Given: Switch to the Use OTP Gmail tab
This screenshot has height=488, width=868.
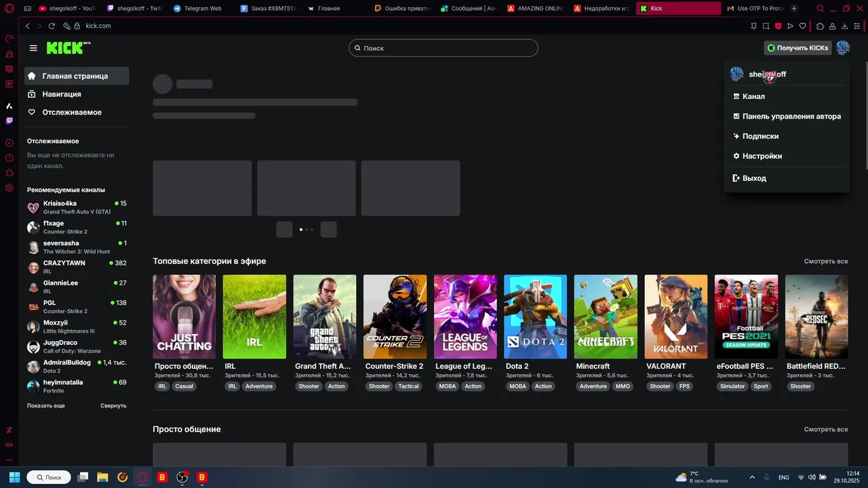Looking at the screenshot, I should [755, 9].
